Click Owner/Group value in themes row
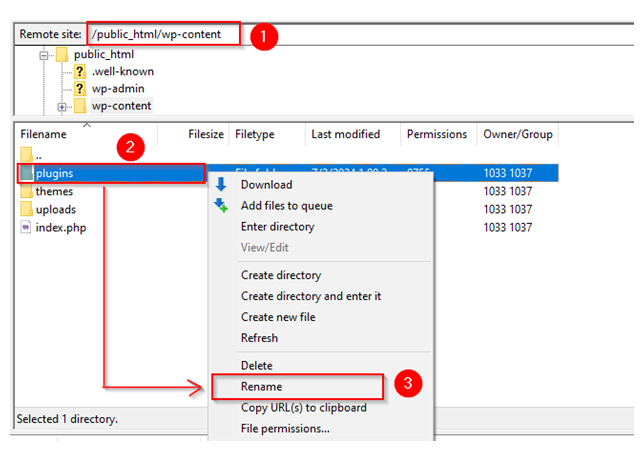 tap(508, 191)
